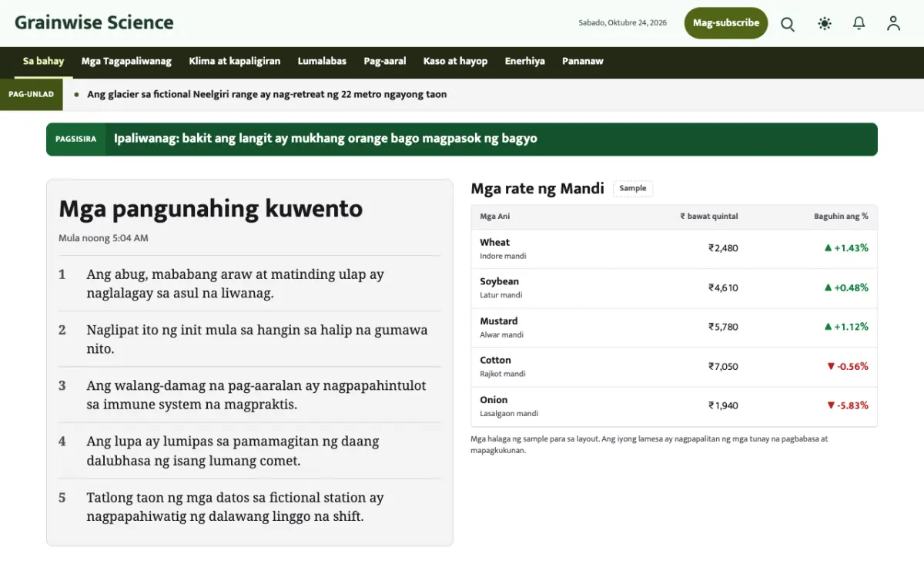The width and height of the screenshot is (924, 578).
Task: Open Enerhiya nav item
Action: [x=525, y=62]
